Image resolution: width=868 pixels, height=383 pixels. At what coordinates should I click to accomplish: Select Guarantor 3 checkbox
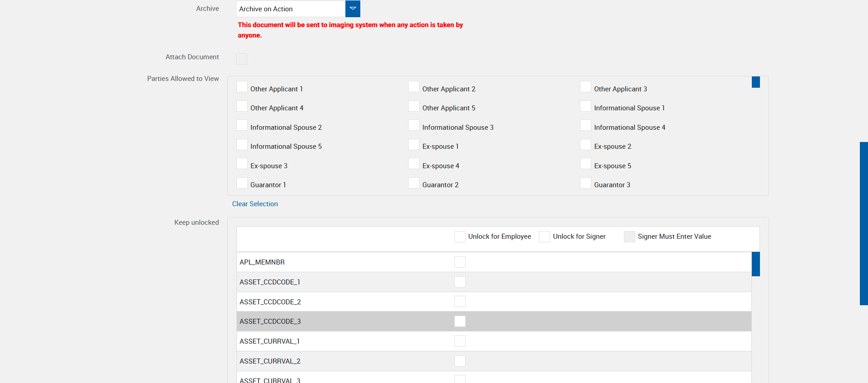coord(586,183)
